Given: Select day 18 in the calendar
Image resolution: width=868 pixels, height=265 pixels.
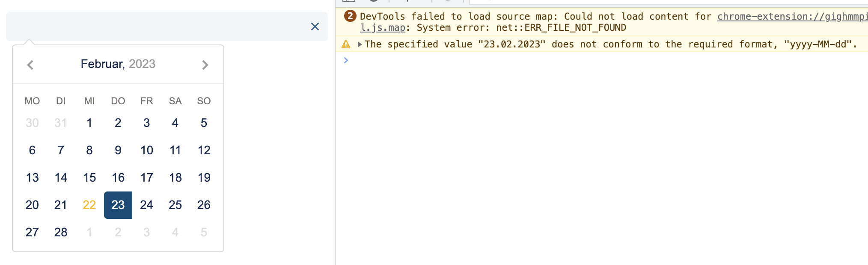Looking at the screenshot, I should pos(175,178).
